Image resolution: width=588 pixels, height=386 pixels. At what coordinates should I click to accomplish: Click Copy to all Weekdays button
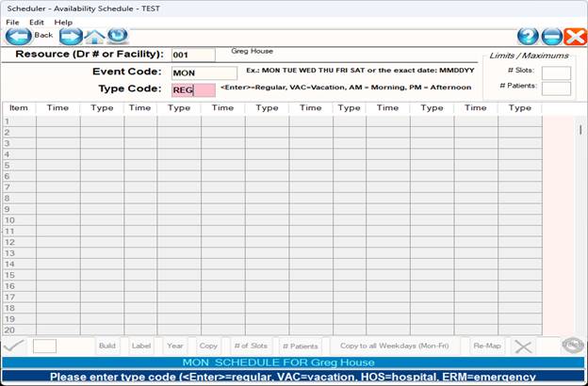pyautogui.click(x=394, y=346)
